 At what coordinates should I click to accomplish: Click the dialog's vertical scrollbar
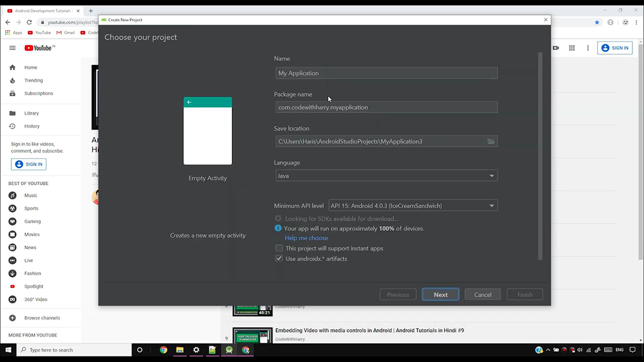pyautogui.click(x=540, y=156)
